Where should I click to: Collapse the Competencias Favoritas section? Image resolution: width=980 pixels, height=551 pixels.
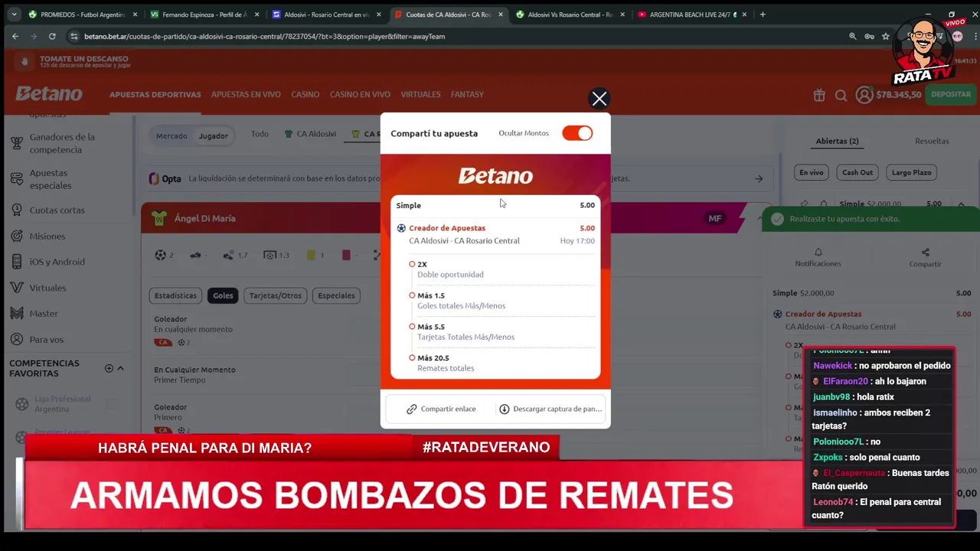pos(120,368)
